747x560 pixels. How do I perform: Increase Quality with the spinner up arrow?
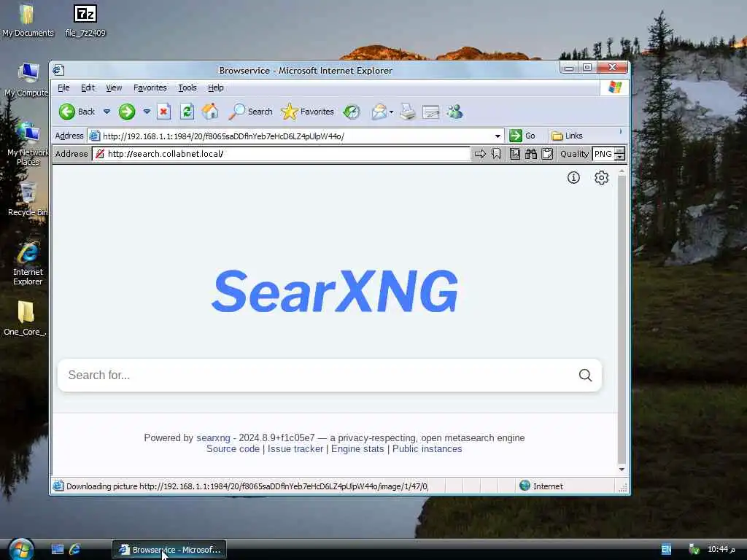[x=620, y=150]
